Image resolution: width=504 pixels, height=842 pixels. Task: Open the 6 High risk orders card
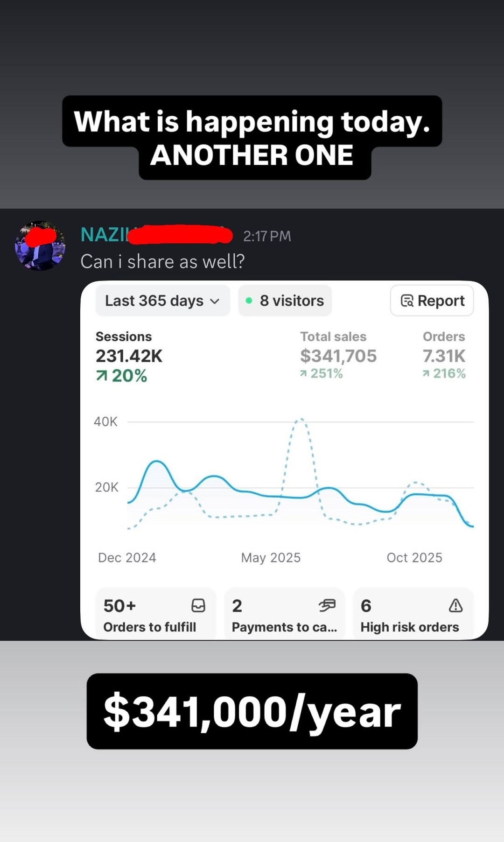(x=413, y=615)
